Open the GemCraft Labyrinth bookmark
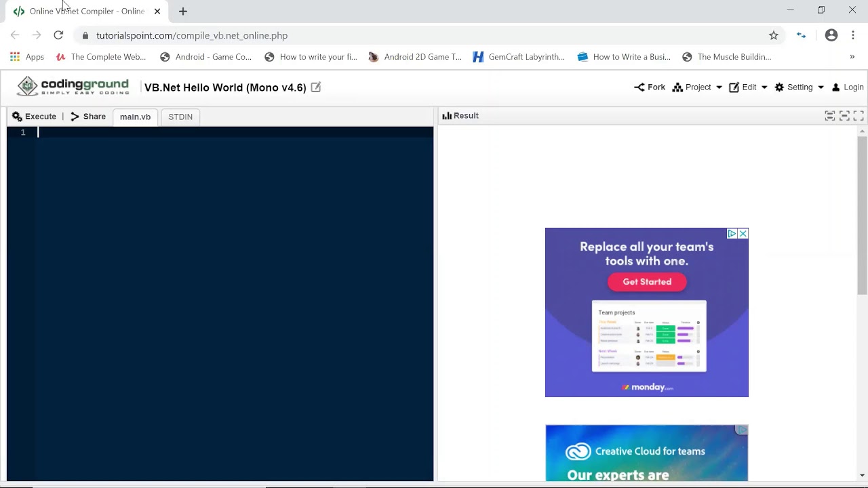Screen dimensions: 868x488 point(519,57)
